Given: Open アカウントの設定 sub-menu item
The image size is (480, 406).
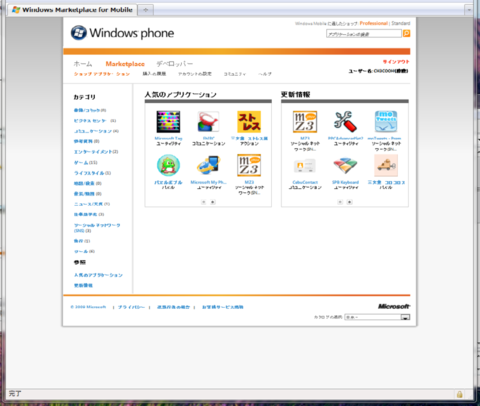Looking at the screenshot, I should (x=195, y=74).
